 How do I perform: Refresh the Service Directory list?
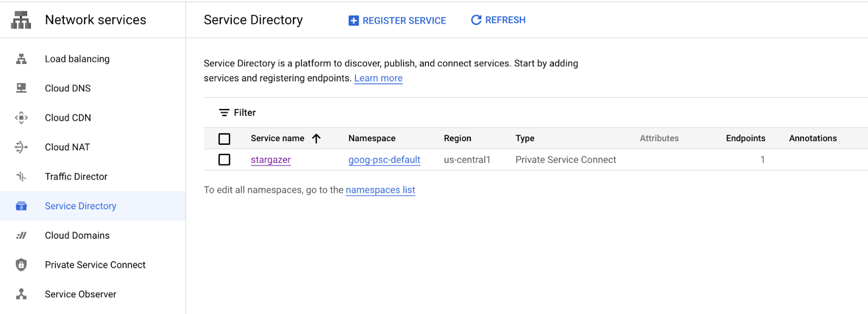(x=498, y=20)
